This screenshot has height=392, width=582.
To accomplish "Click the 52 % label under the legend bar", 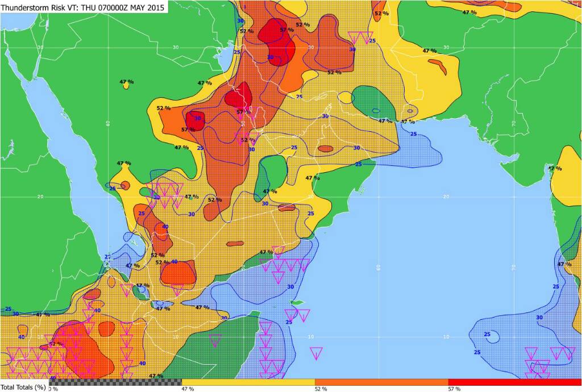I will (321, 389).
